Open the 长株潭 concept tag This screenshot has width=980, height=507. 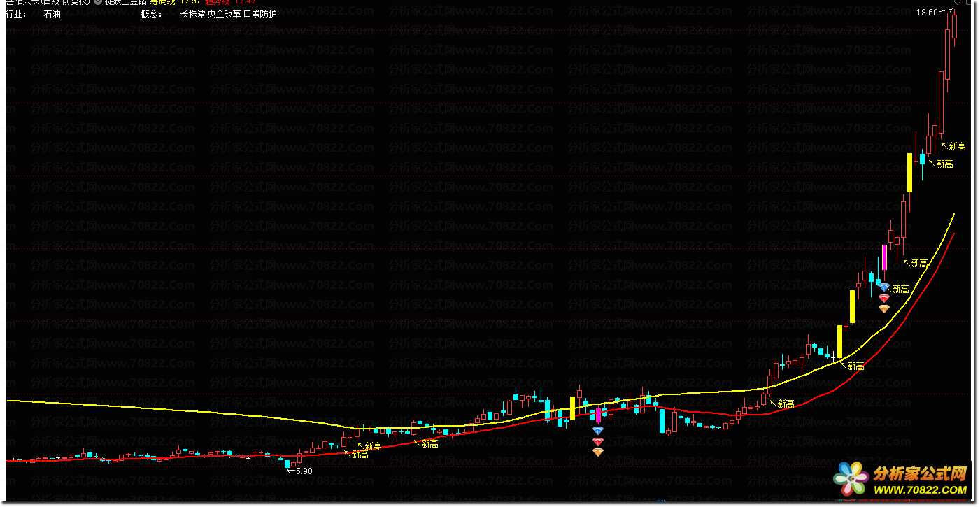point(192,14)
